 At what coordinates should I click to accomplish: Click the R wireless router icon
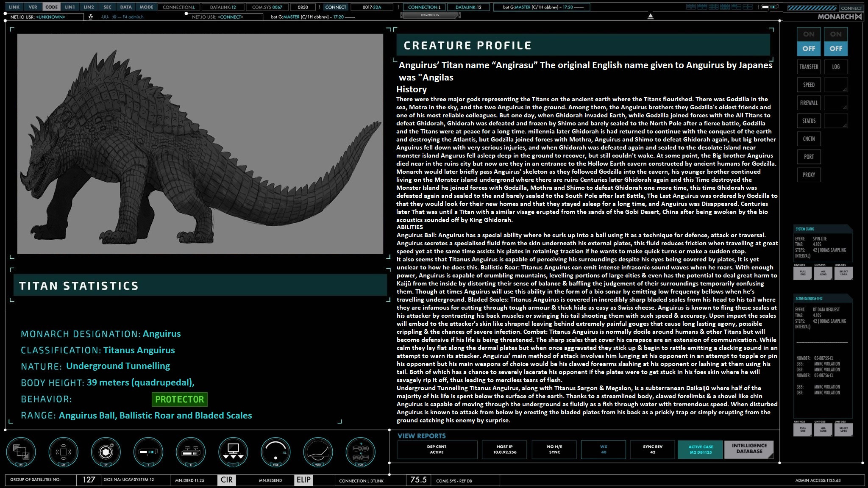[191, 452]
